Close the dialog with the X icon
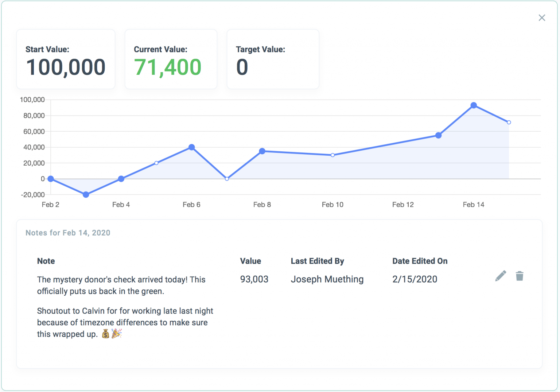 tap(542, 18)
